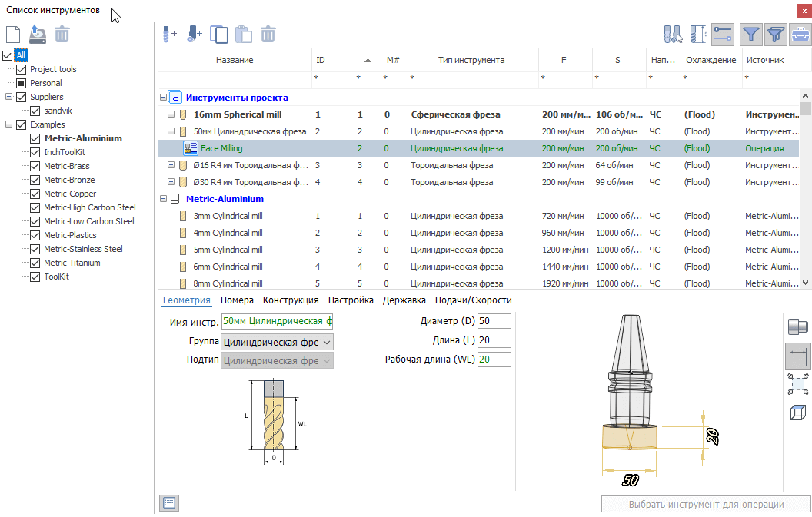Uncheck the Metric-Brass library checkbox
The width and height of the screenshot is (812, 517).
[35, 166]
